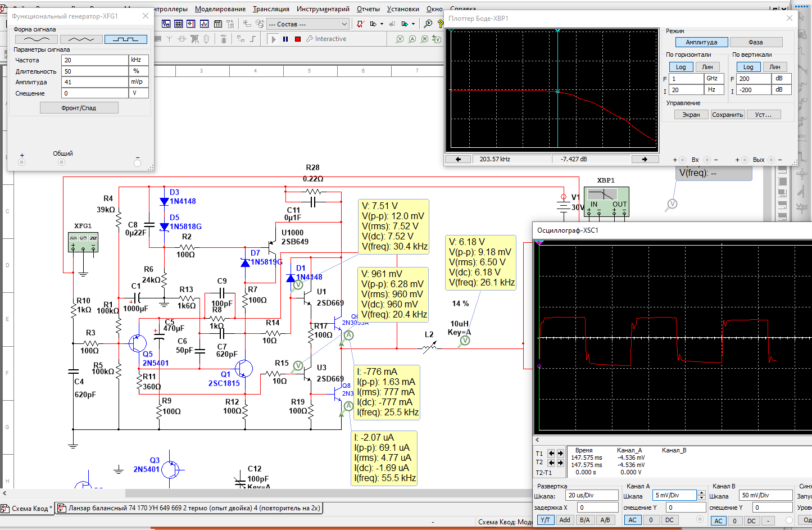Open the spreadsheet view icon
This screenshot has width=812, height=530.
pos(178,24)
